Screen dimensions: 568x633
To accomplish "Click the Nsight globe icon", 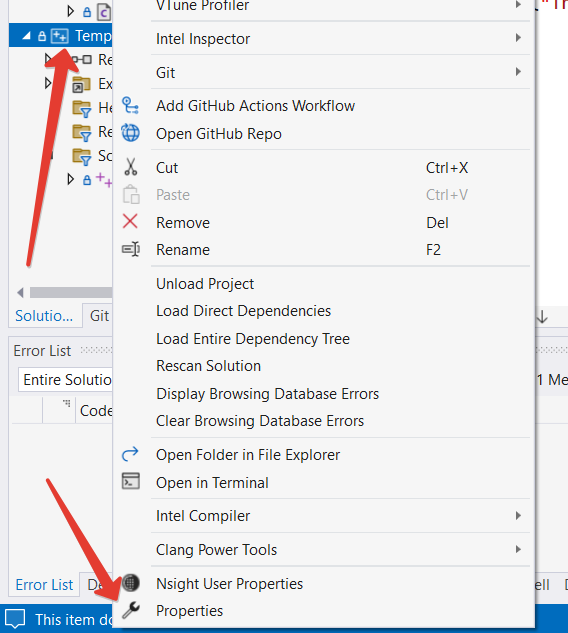I will tap(131, 583).
